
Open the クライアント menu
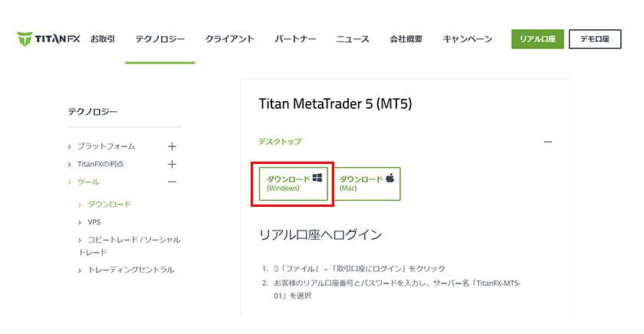[230, 39]
